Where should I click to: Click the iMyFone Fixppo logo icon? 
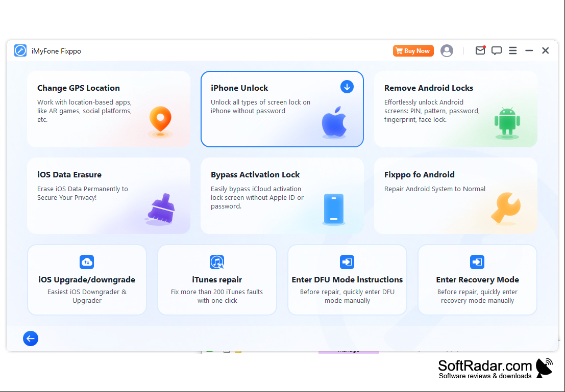pyautogui.click(x=20, y=51)
